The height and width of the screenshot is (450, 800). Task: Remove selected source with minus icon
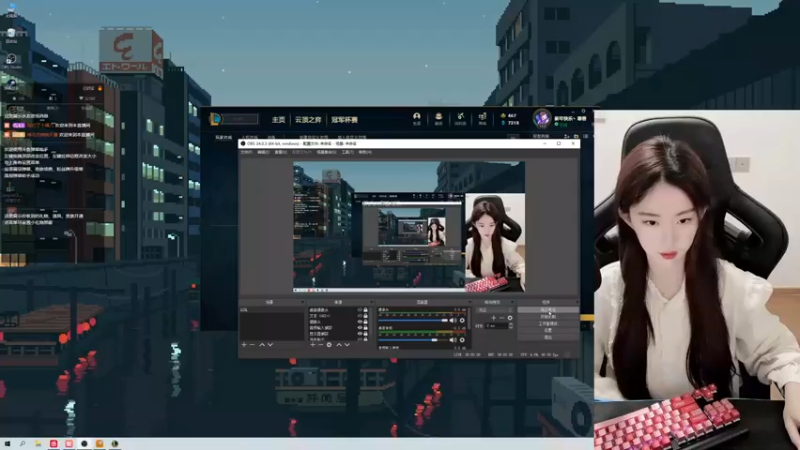click(x=321, y=344)
